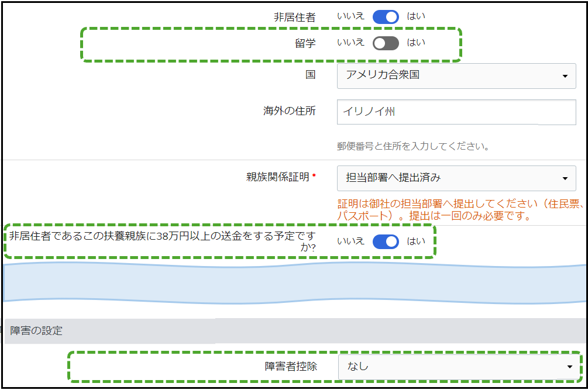Click the orange 証明は御社の担当部署へ提出 note

[461, 210]
